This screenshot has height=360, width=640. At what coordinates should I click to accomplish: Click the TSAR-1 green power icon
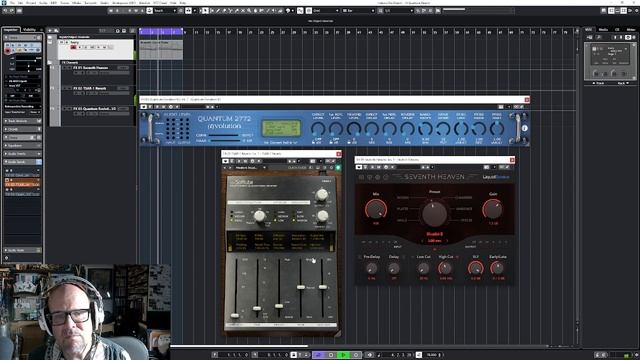338,167
